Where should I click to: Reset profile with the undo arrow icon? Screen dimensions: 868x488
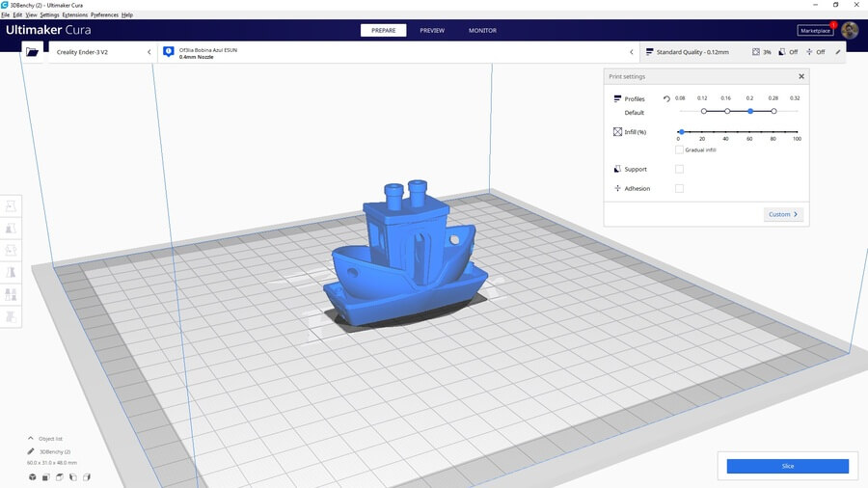(666, 99)
